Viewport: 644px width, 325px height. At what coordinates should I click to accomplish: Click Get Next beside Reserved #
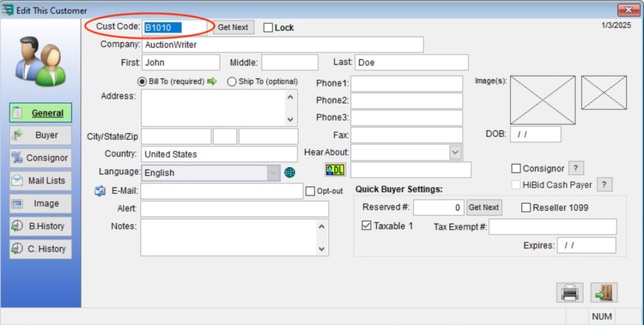484,207
